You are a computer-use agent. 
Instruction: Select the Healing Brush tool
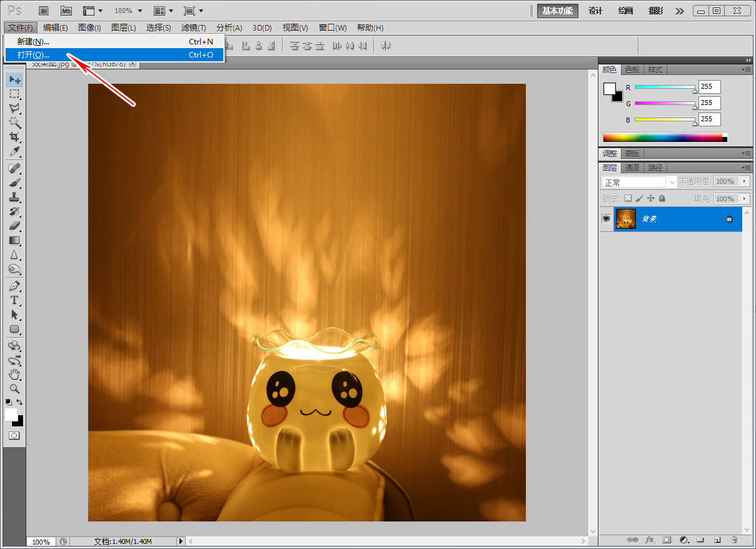(15, 168)
